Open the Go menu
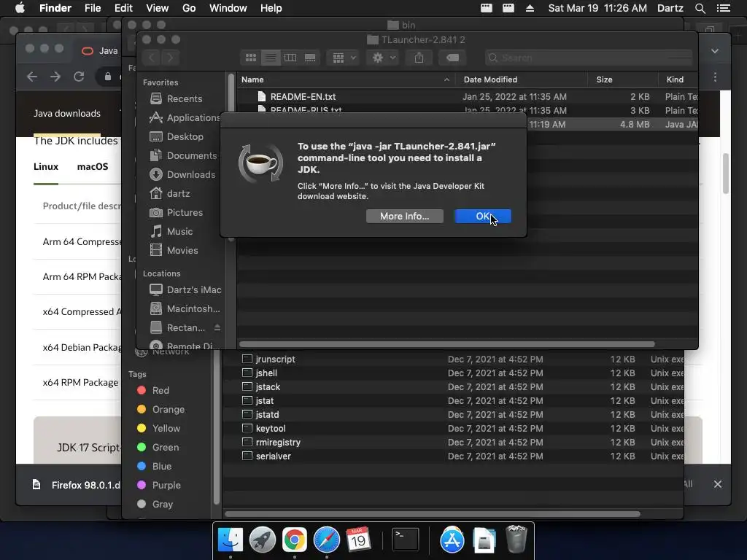Viewport: 747px width, 560px height. pos(189,8)
